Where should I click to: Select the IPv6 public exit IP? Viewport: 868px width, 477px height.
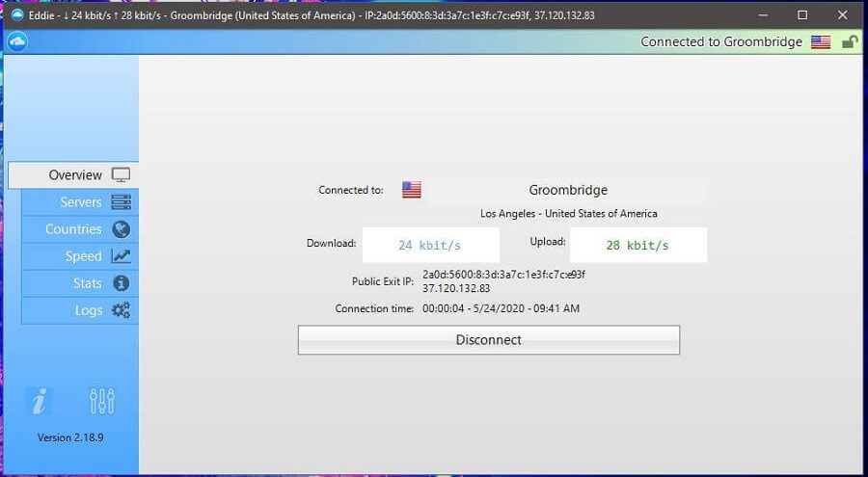tap(503, 275)
